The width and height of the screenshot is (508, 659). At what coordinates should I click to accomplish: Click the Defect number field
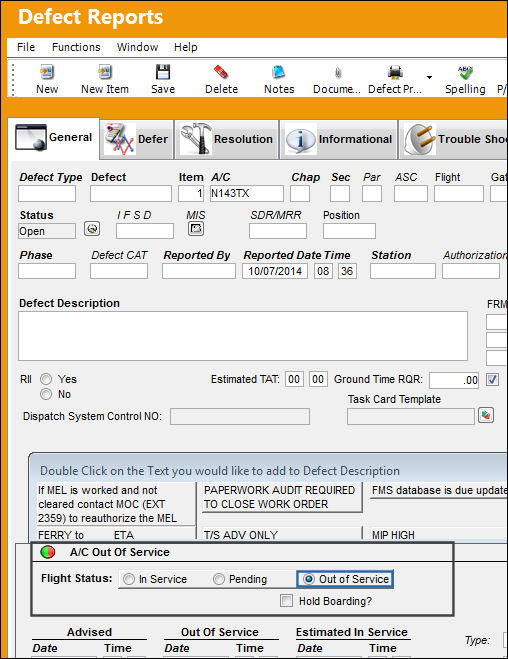click(x=131, y=194)
